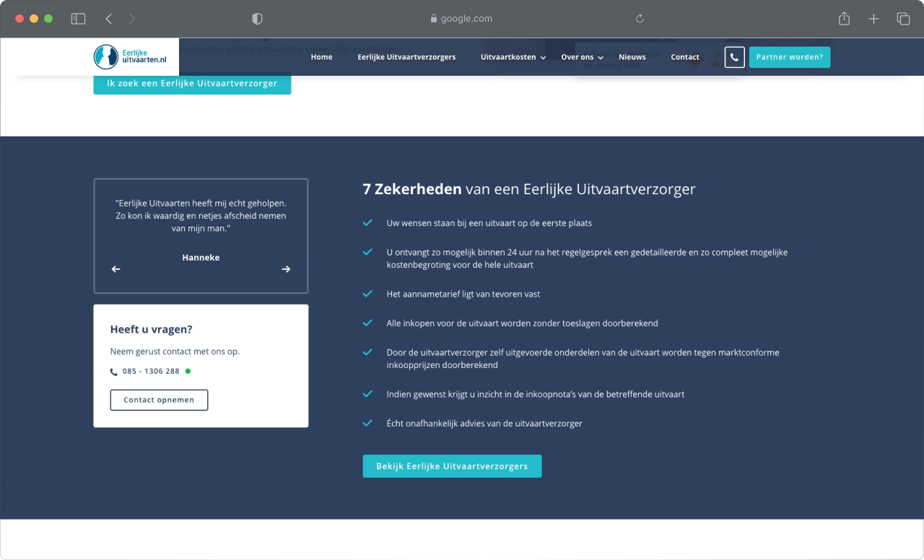Viewport: 924px width, 560px height.
Task: Open the Home menu item
Action: tap(321, 57)
